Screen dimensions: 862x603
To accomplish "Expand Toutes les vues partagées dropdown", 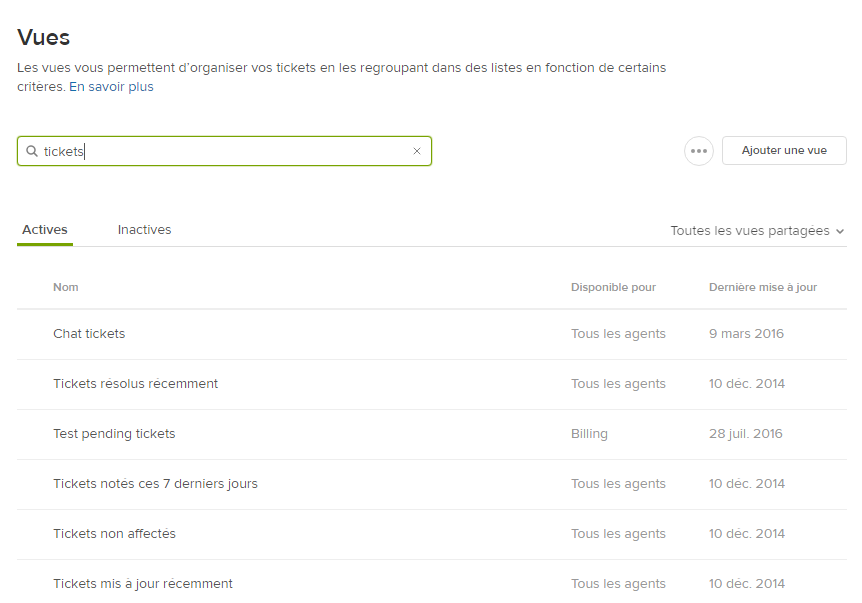I will tap(757, 231).
